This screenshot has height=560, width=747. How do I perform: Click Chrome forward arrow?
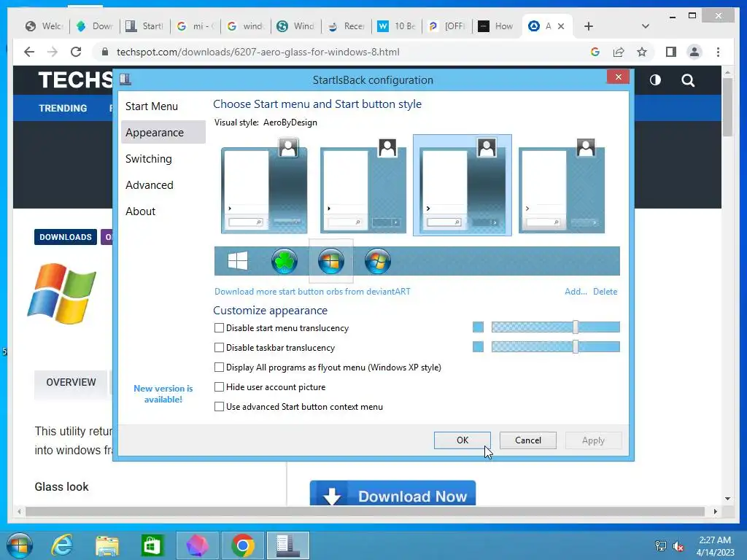coord(53,52)
